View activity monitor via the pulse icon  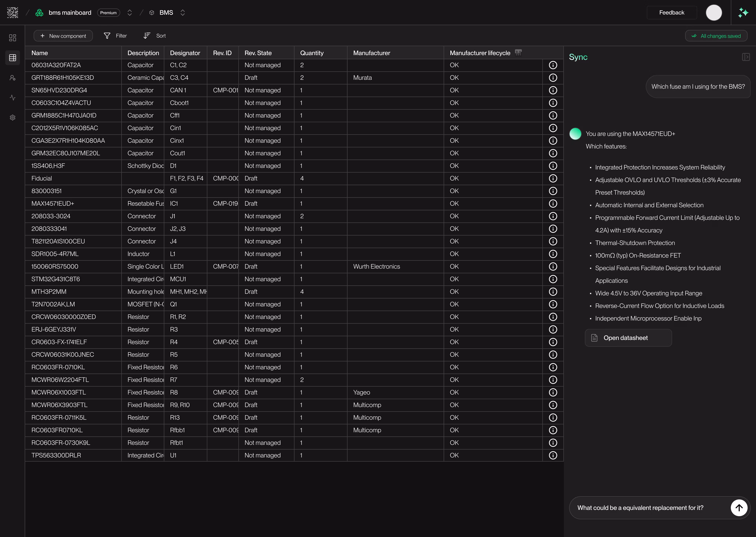point(13,98)
